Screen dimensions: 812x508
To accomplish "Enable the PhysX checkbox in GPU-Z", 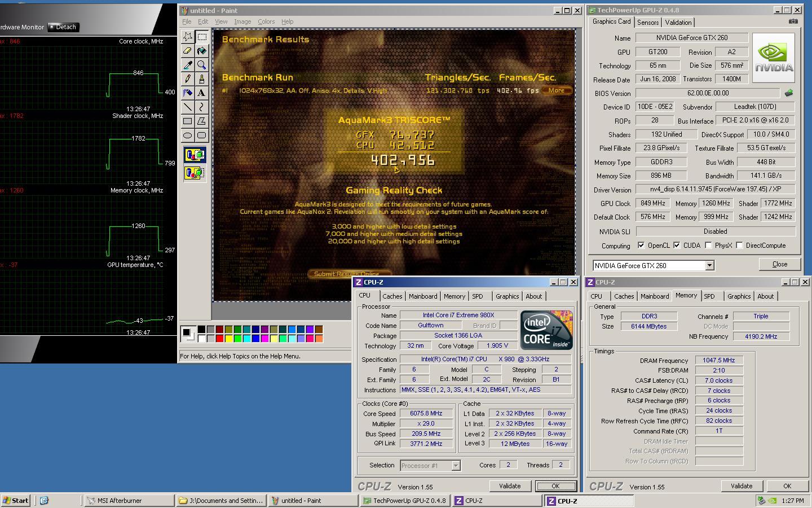I will pos(708,246).
